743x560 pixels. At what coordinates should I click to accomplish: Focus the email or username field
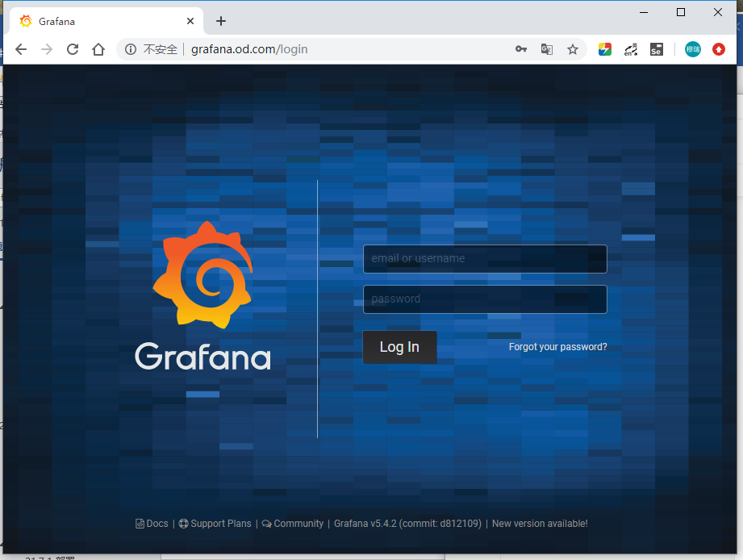pyautogui.click(x=485, y=259)
